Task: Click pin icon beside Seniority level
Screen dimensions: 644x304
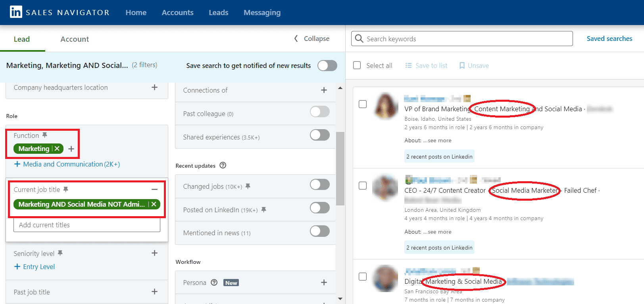Action: pos(60,253)
